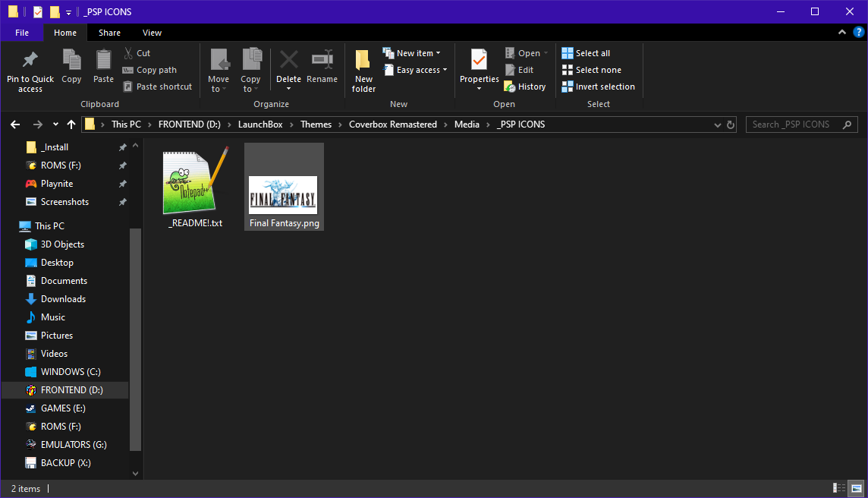The image size is (868, 498).
Task: Refresh the folder view
Action: point(731,125)
